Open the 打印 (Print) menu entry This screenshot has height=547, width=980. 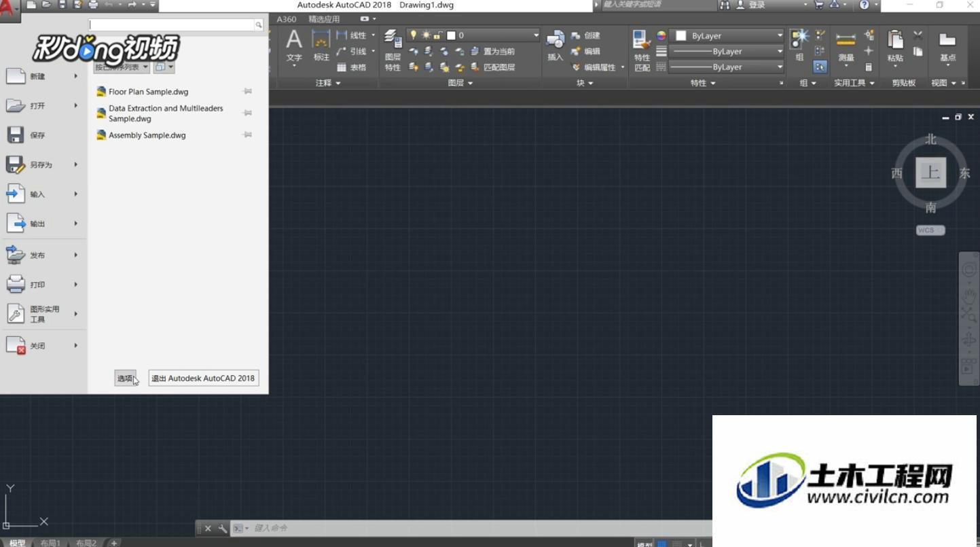(x=43, y=285)
